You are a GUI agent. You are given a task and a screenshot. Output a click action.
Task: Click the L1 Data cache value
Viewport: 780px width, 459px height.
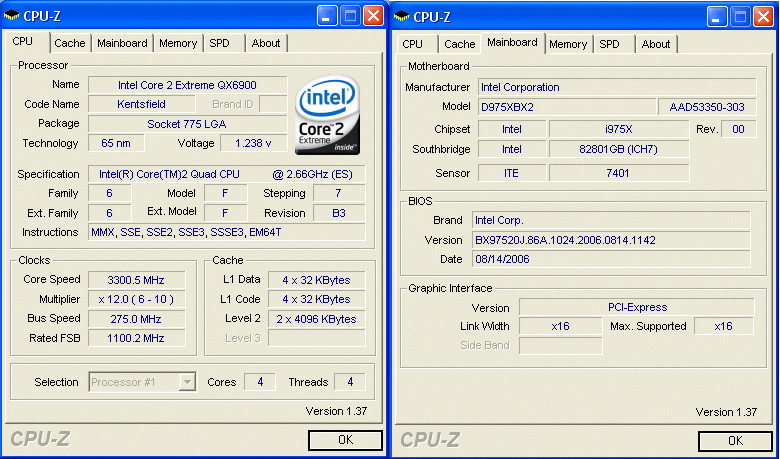click(316, 280)
